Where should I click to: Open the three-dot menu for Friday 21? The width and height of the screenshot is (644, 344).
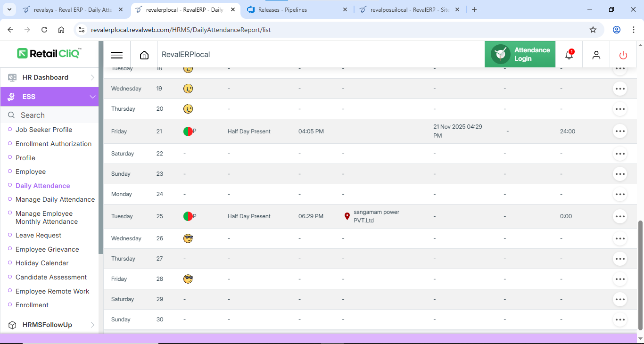click(x=620, y=131)
